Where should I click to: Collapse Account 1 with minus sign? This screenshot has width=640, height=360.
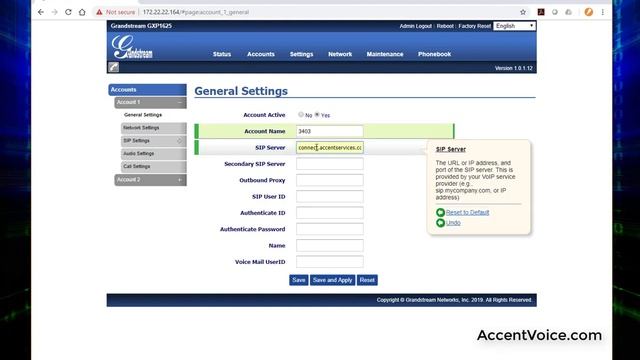click(180, 102)
